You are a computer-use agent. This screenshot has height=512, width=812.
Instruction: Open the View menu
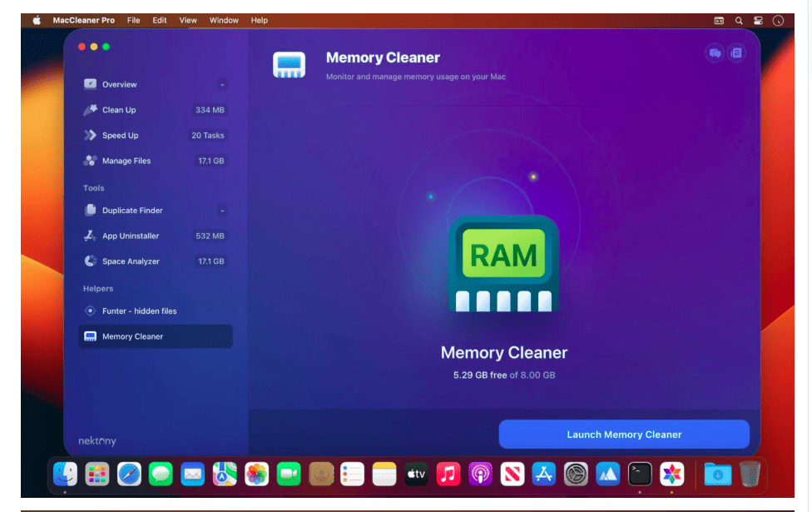click(x=188, y=20)
